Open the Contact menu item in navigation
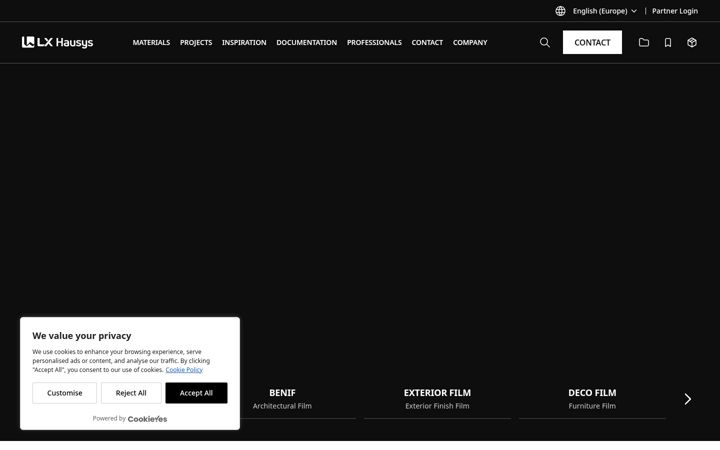The height and width of the screenshot is (450, 720). [x=427, y=42]
